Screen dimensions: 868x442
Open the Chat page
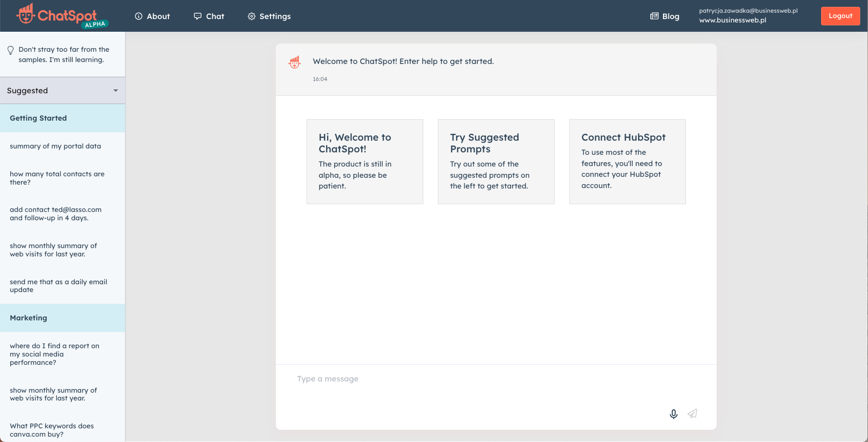[x=209, y=16]
